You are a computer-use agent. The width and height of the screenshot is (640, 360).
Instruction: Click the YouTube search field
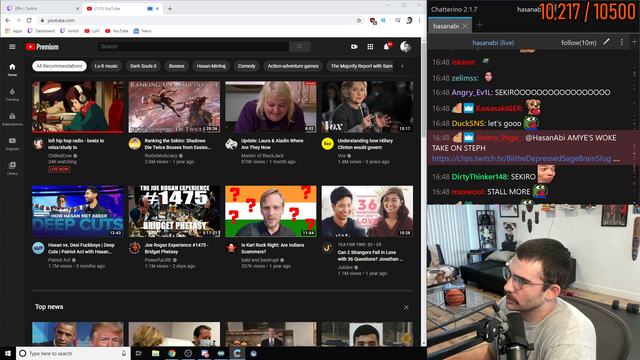tap(193, 47)
